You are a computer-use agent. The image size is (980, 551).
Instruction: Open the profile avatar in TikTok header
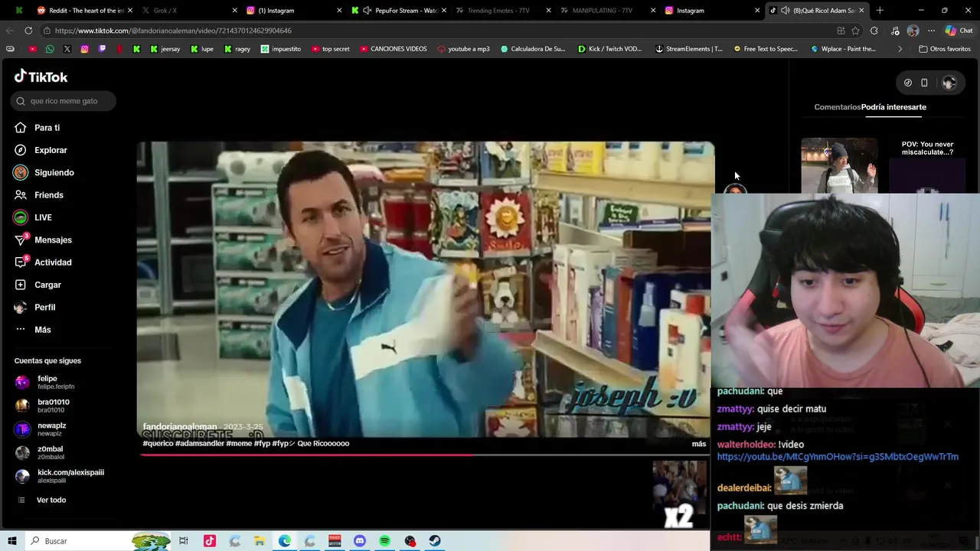click(949, 83)
